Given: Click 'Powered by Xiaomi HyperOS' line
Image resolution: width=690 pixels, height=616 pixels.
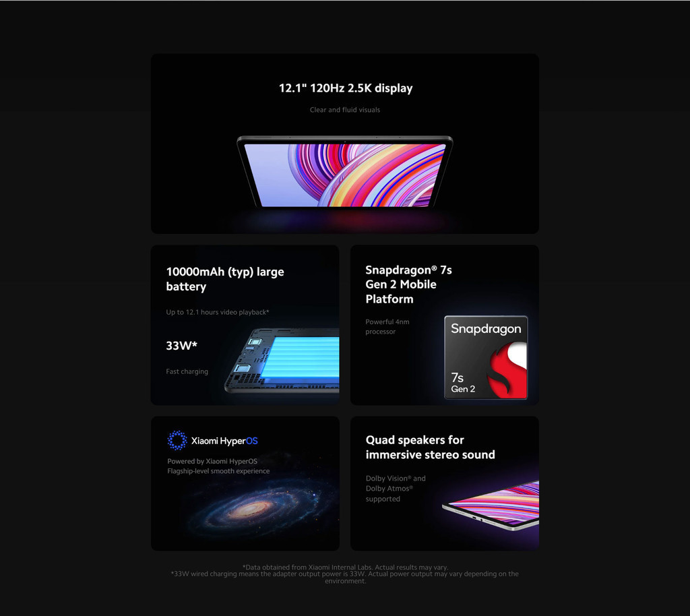Looking at the screenshot, I should [x=212, y=461].
